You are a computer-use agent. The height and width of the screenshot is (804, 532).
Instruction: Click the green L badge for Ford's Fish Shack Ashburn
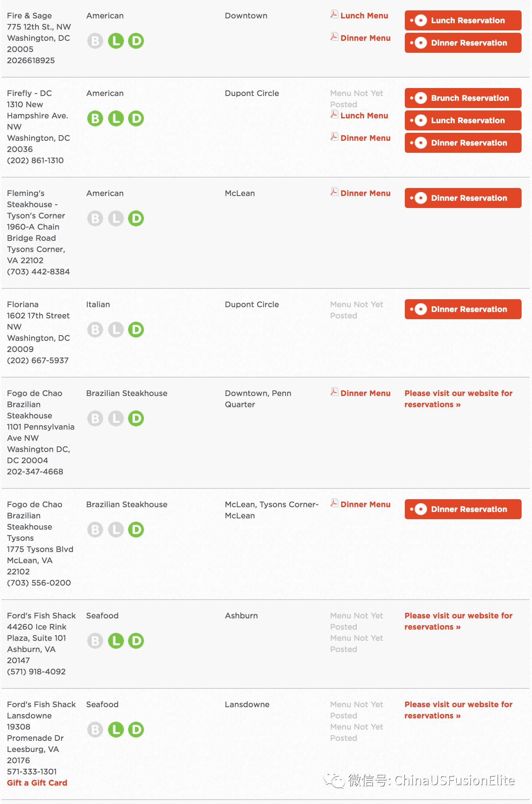click(x=116, y=641)
